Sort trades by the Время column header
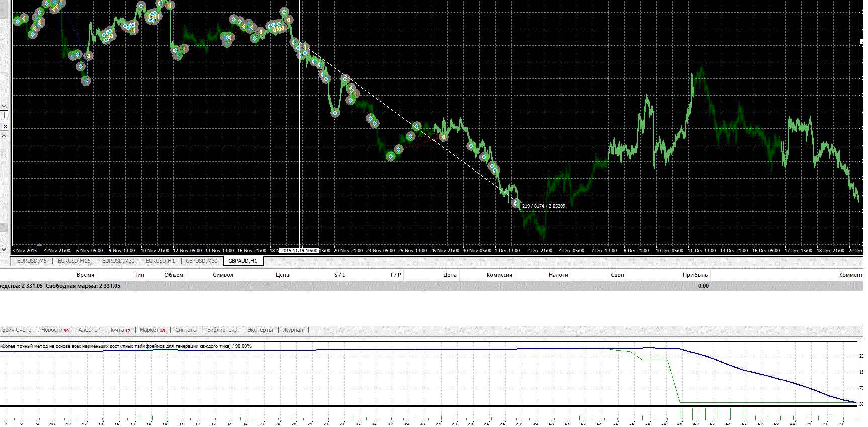868x427 pixels. pyautogui.click(x=85, y=275)
